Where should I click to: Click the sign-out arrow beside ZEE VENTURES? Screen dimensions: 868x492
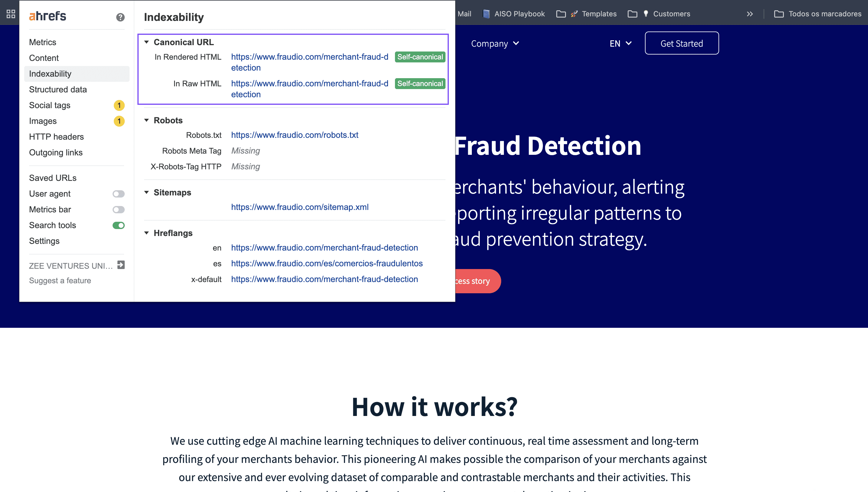[x=121, y=265]
